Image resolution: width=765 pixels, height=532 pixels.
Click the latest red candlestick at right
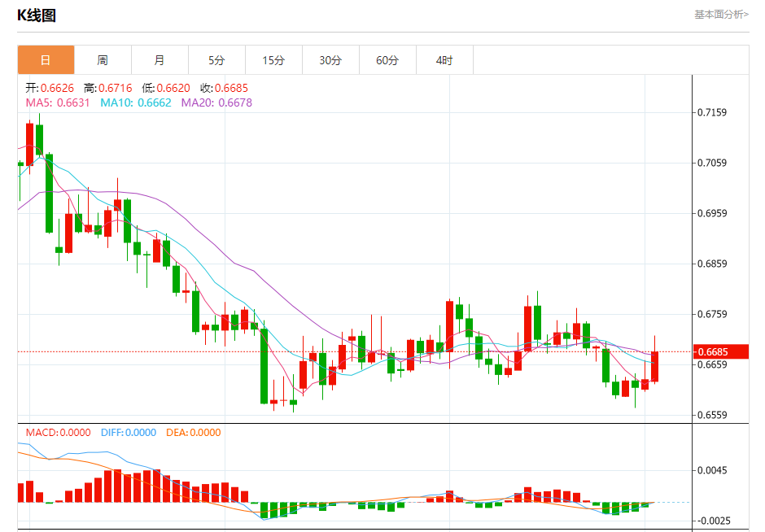pos(654,367)
